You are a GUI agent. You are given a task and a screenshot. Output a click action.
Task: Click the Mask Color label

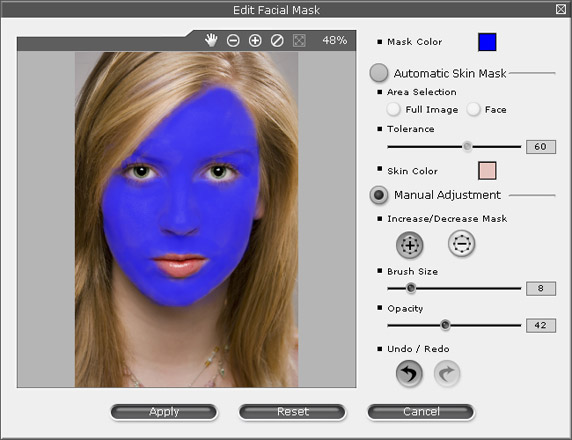[x=414, y=42]
